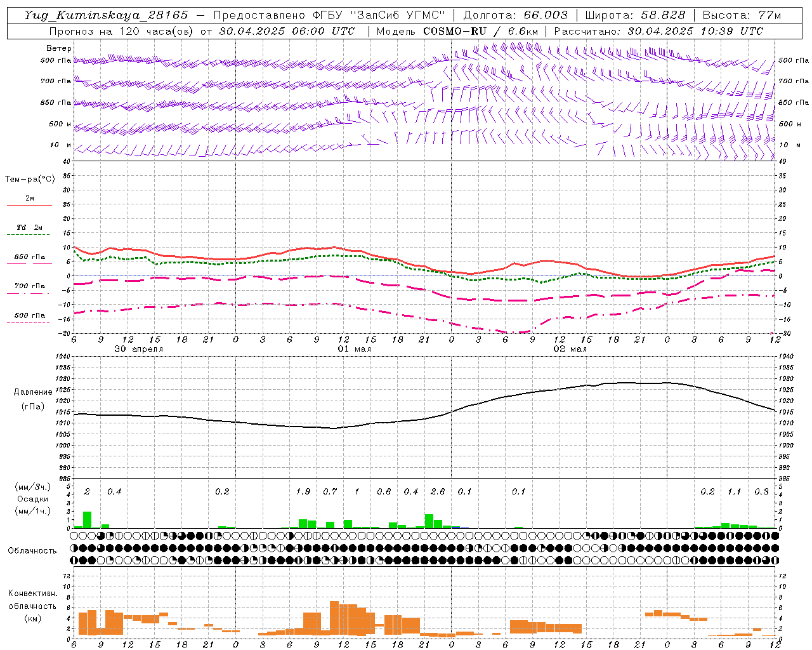Click the Высота: 77м value
This screenshot has width=812, height=650.
tap(742, 15)
